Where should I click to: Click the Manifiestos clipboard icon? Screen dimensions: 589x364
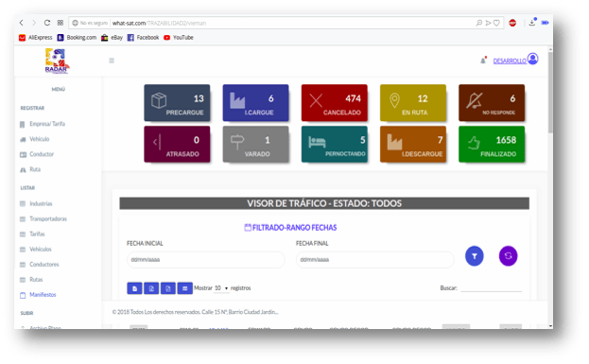(23, 295)
